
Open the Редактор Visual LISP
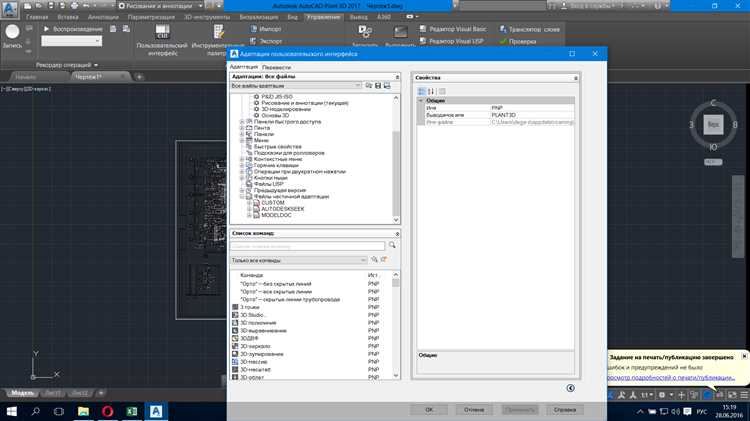click(452, 41)
